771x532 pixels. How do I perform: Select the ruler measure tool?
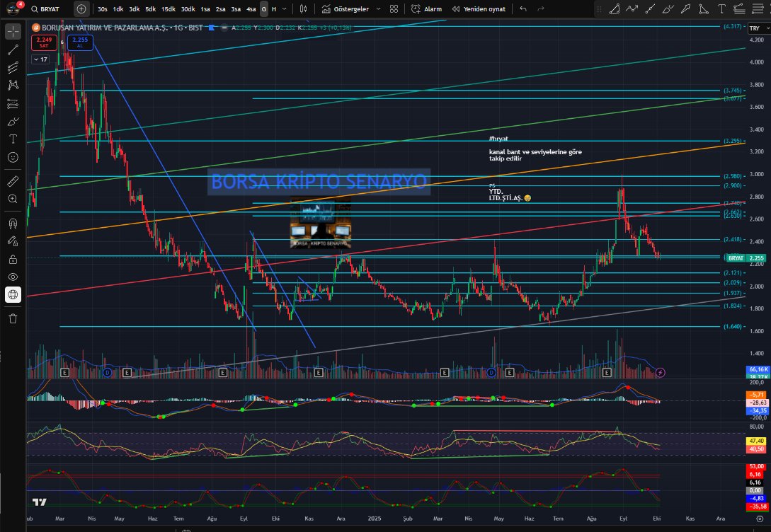13,181
